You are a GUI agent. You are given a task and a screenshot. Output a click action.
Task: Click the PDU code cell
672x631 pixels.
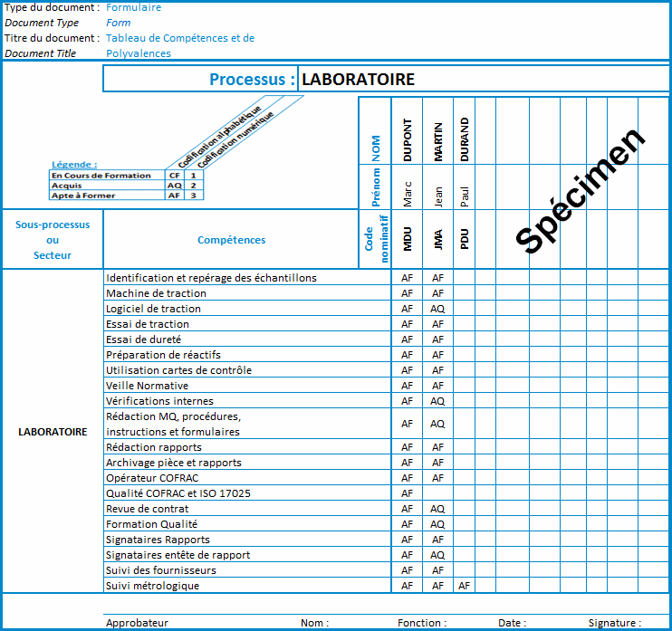coord(464,239)
